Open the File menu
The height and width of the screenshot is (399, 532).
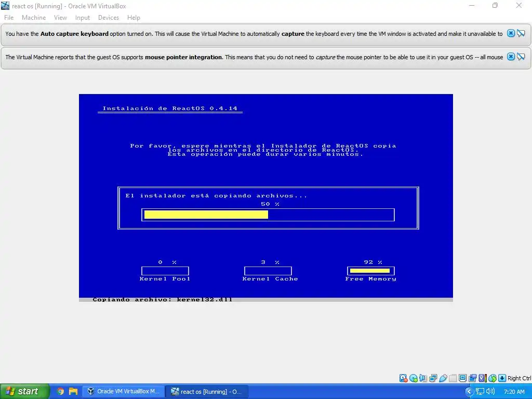[x=9, y=18]
